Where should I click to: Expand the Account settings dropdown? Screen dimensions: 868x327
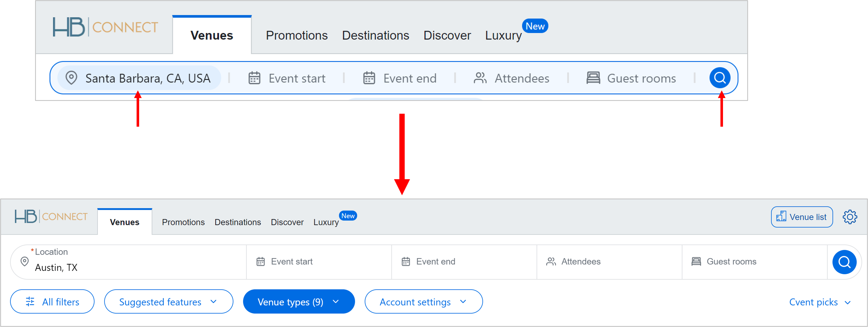(423, 301)
